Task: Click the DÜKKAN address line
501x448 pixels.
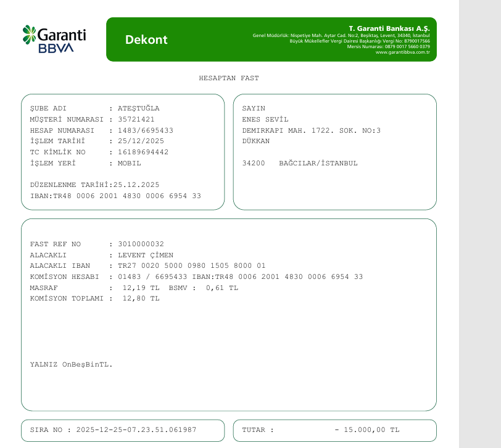Action: click(256, 141)
